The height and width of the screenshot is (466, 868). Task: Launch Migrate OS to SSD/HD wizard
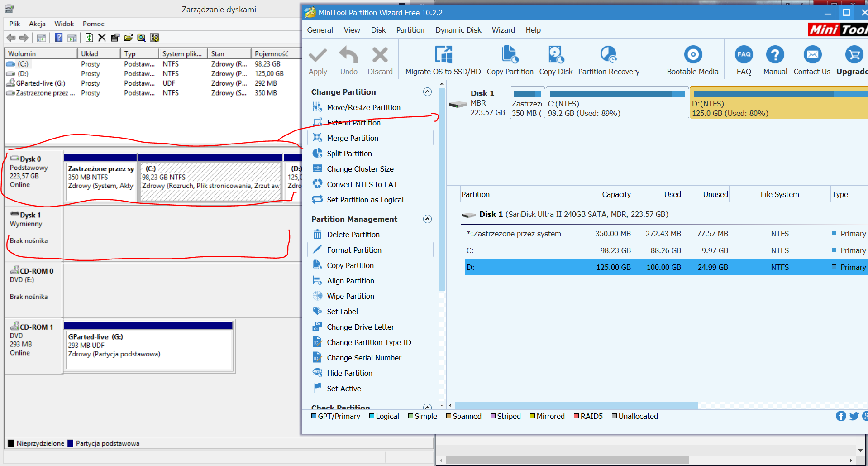(443, 60)
